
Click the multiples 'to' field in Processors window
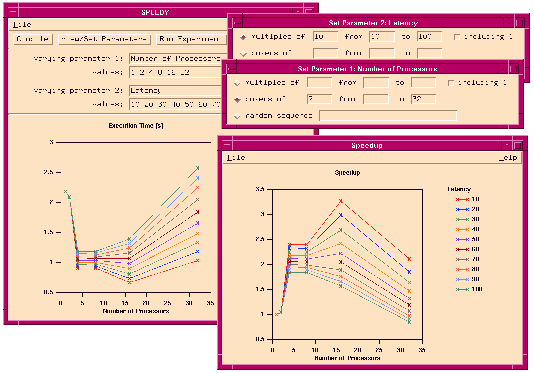(423, 82)
